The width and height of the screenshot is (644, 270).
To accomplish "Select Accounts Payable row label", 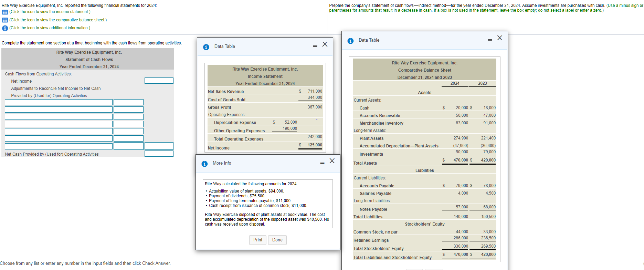I will pyautogui.click(x=377, y=186).
